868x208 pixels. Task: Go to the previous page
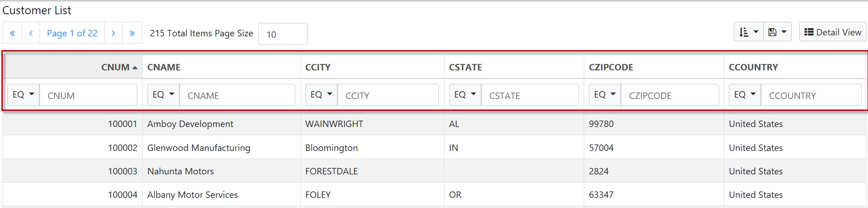click(31, 33)
